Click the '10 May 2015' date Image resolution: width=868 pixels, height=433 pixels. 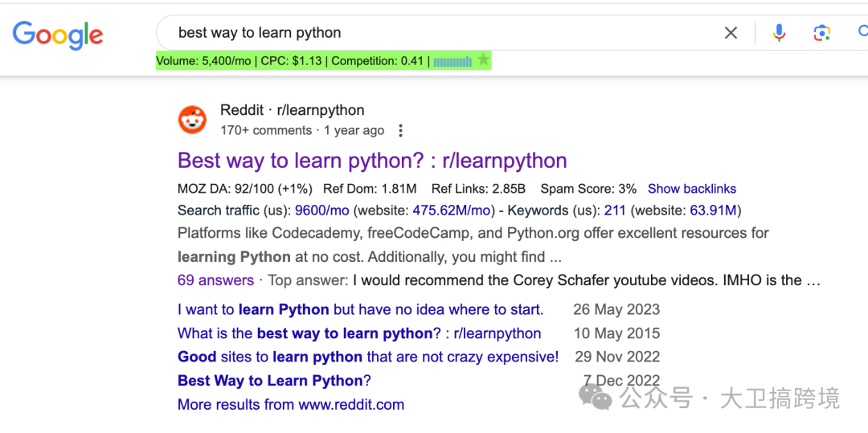pos(616,334)
